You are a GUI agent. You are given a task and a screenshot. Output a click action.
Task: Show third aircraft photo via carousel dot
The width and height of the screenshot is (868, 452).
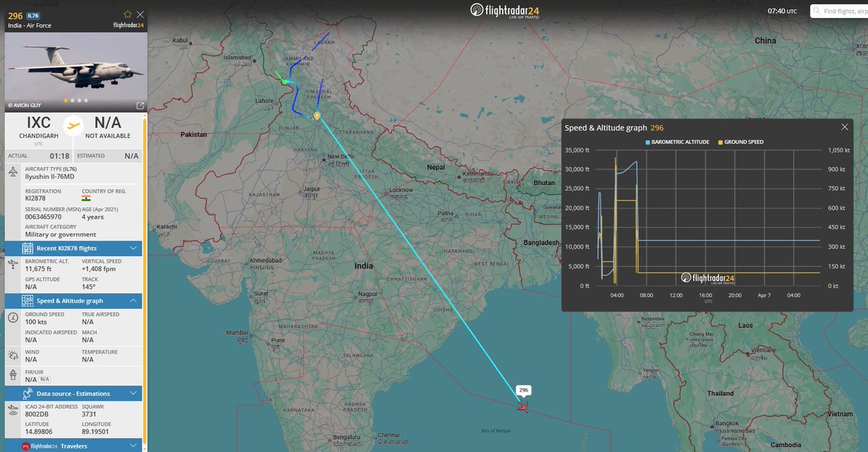79,101
